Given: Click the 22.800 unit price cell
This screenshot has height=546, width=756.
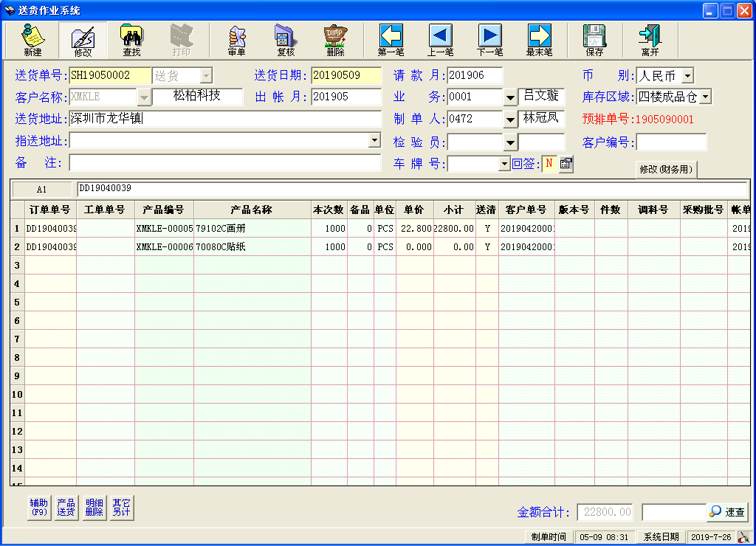Looking at the screenshot, I should (414, 229).
